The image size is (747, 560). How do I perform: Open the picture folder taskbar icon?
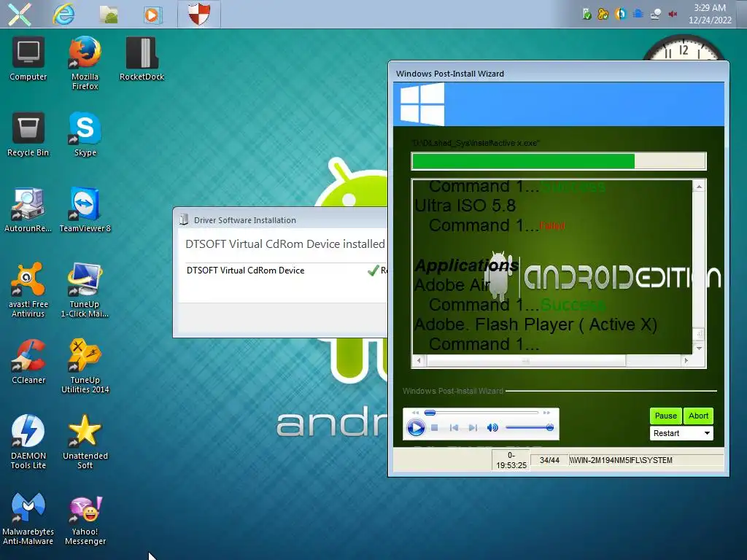109,15
